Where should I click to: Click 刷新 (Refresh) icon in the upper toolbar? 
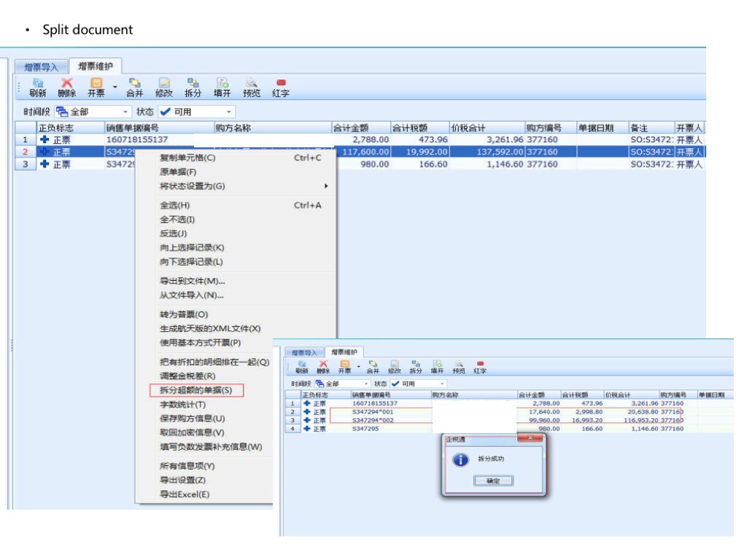[x=38, y=87]
